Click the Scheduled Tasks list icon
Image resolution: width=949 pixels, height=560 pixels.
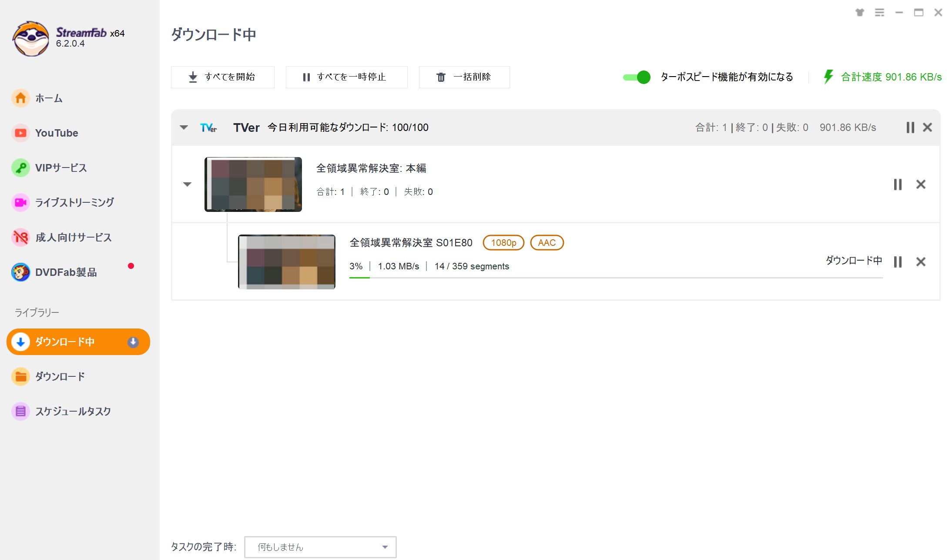[20, 412]
